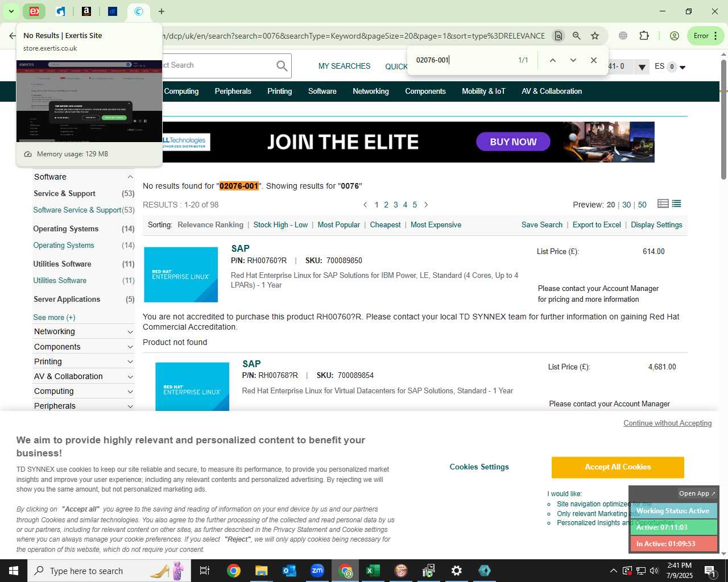Show 50 results per page
This screenshot has height=582, width=728.
642,205
